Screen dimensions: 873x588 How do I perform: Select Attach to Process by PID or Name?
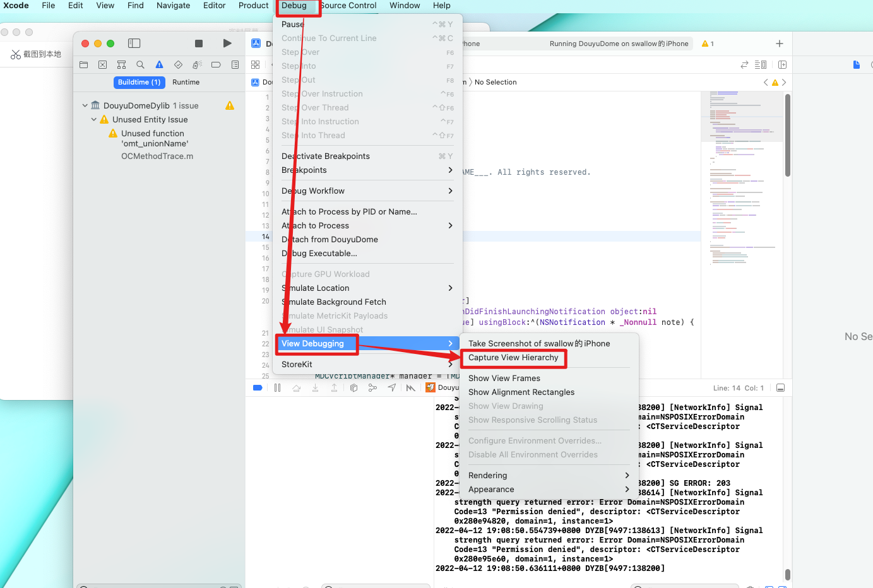(368, 212)
